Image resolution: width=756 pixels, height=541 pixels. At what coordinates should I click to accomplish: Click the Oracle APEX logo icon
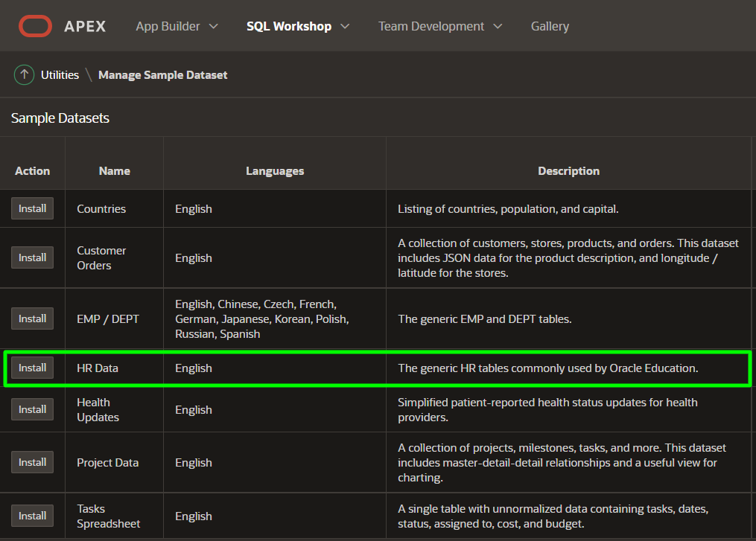click(x=35, y=26)
